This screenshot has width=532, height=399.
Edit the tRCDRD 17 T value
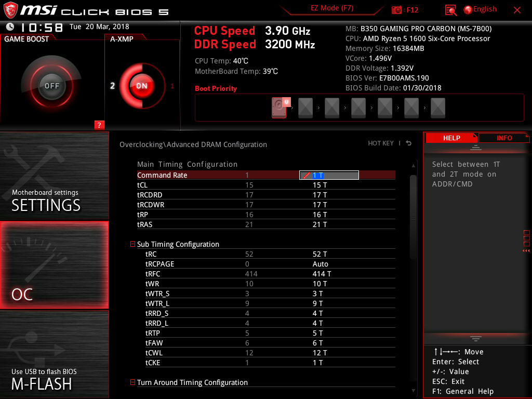pos(320,195)
